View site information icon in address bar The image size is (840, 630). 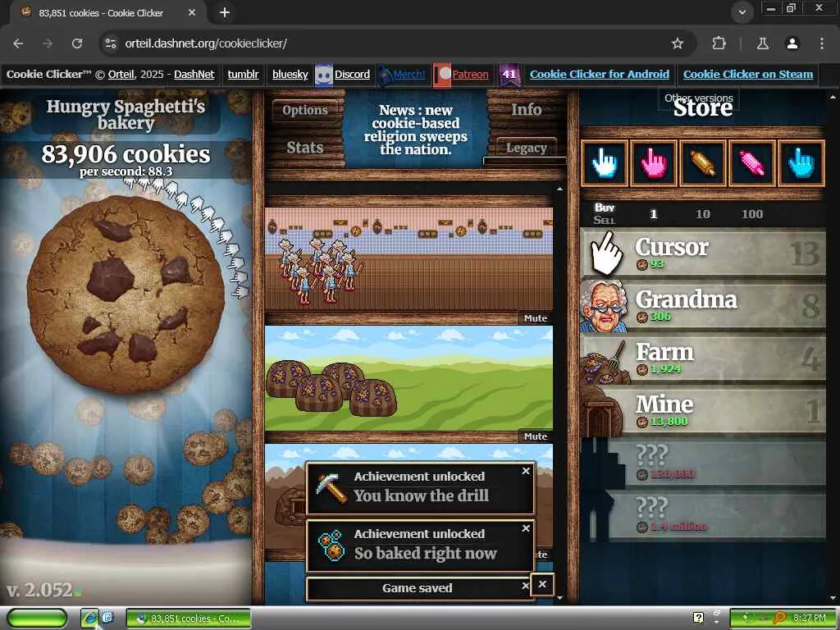[x=111, y=43]
